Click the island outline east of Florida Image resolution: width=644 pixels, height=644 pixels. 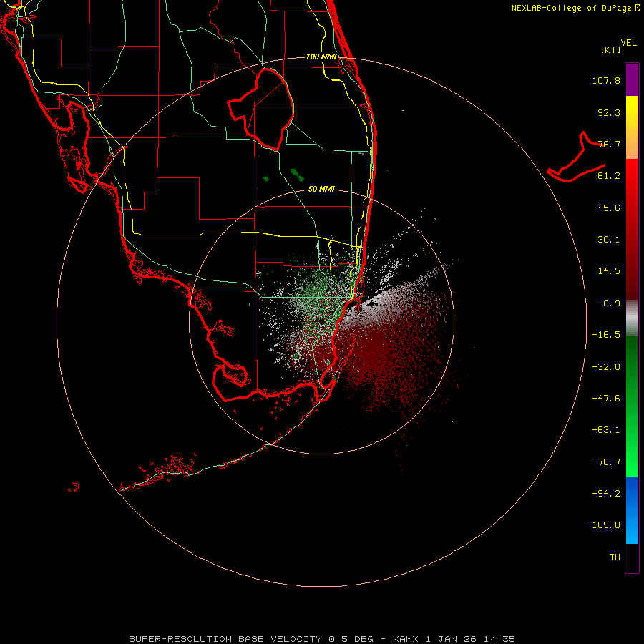[576, 157]
